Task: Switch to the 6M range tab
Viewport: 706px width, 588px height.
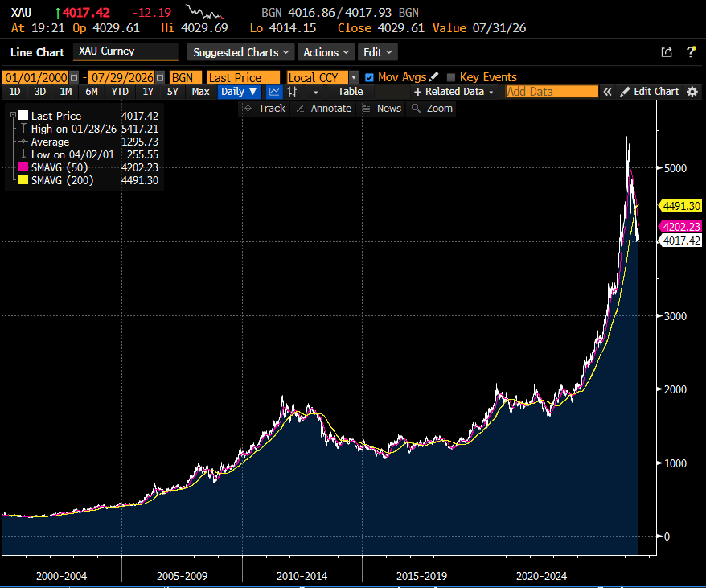Action: tap(92, 92)
